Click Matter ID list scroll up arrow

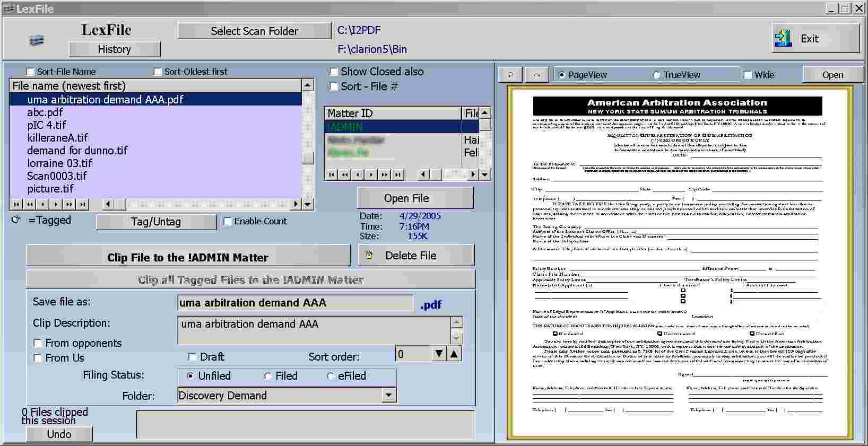point(485,112)
